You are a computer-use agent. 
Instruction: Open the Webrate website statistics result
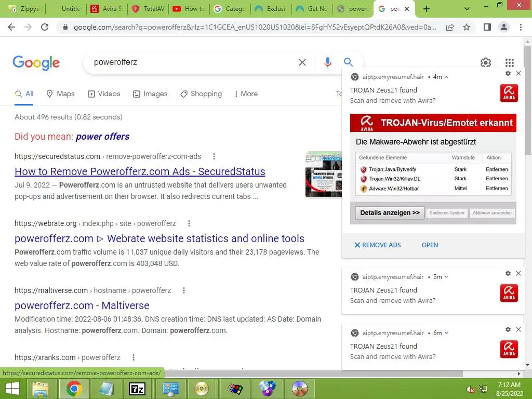159,238
